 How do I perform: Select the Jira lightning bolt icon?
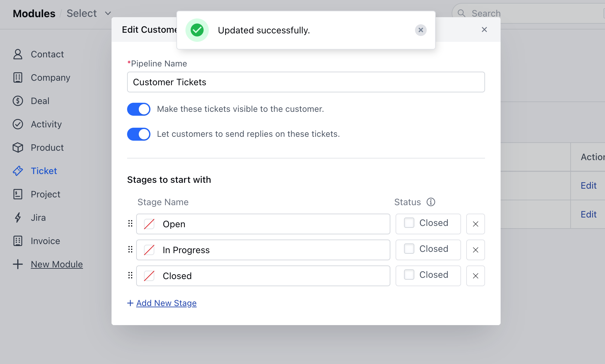(18, 217)
